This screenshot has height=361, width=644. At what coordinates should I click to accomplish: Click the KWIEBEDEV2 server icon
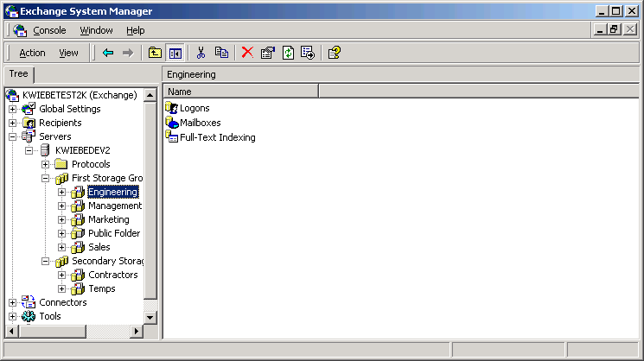45,150
